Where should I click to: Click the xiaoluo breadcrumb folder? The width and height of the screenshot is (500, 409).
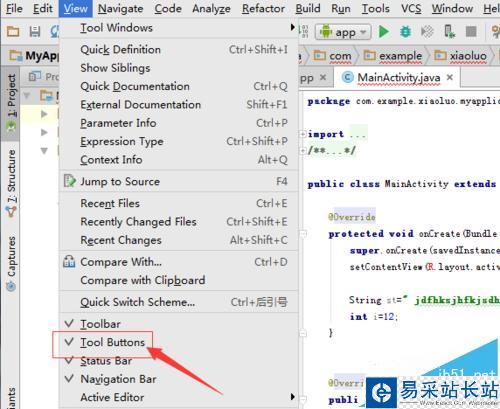461,56
